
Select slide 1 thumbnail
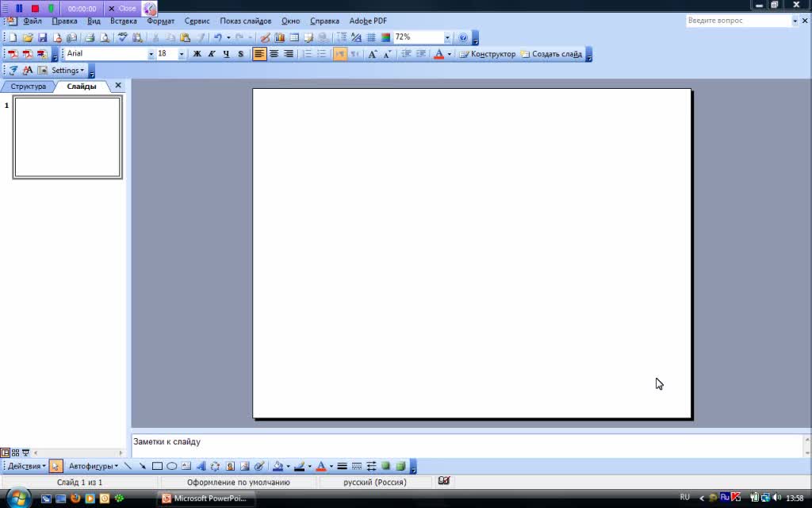tap(67, 137)
